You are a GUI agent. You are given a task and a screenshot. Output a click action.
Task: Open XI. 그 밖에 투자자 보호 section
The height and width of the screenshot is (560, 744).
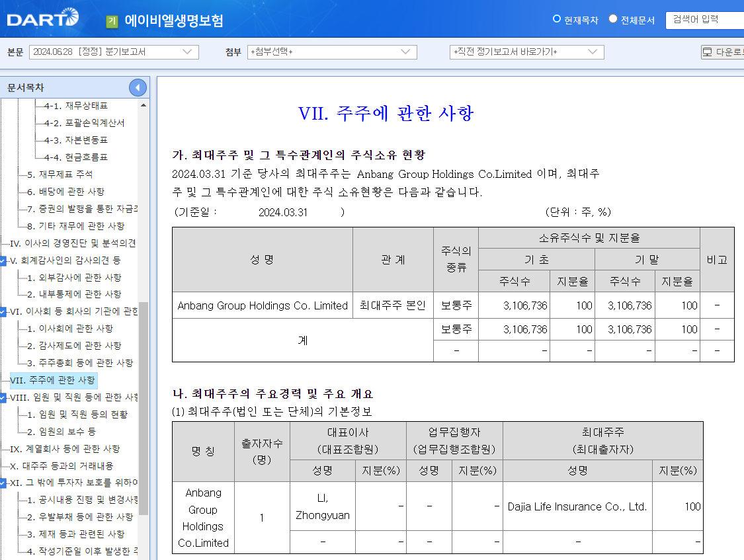tap(73, 483)
